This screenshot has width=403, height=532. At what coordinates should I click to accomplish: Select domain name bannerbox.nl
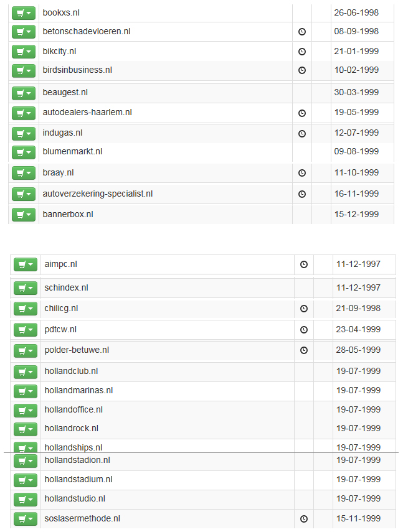(68, 215)
